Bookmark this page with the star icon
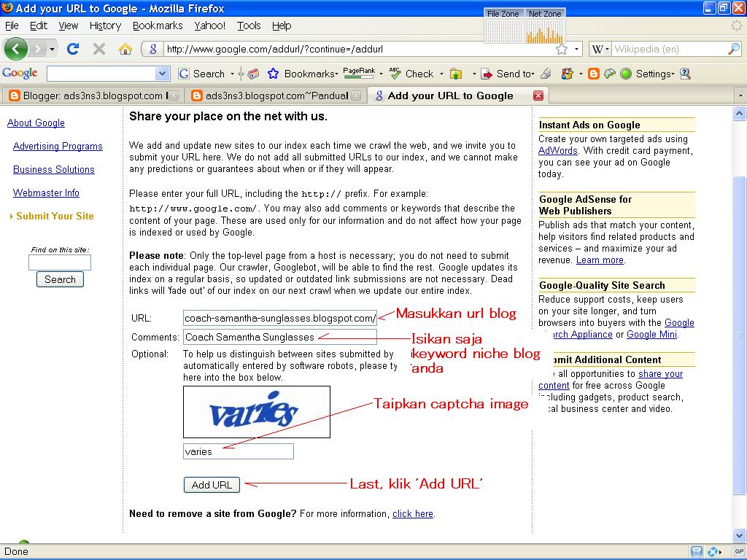The image size is (747, 560). pos(562,49)
